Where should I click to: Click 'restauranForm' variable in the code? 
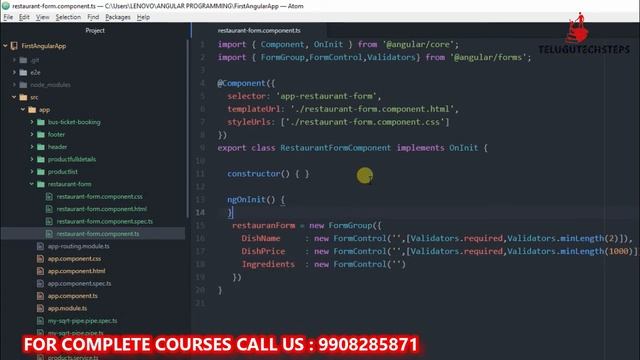(x=263, y=225)
